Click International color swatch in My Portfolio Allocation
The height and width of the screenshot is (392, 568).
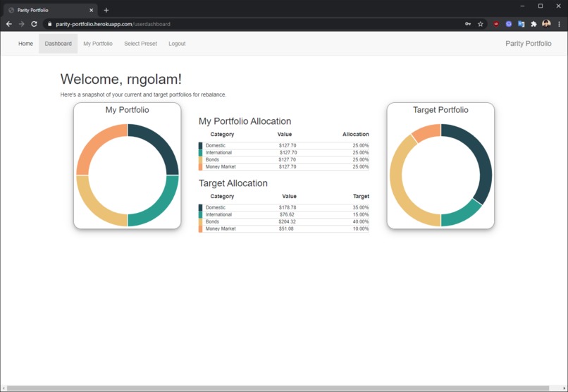click(x=200, y=152)
